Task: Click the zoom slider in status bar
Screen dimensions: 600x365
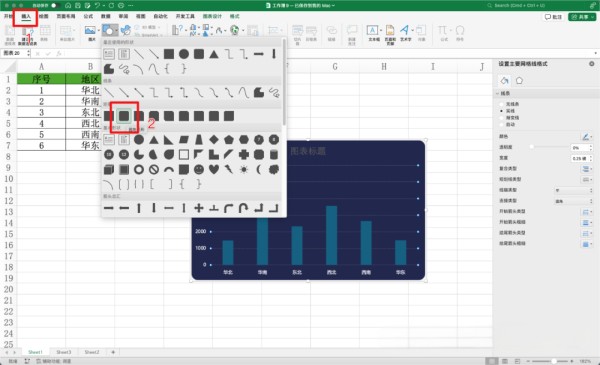Action: (x=550, y=361)
